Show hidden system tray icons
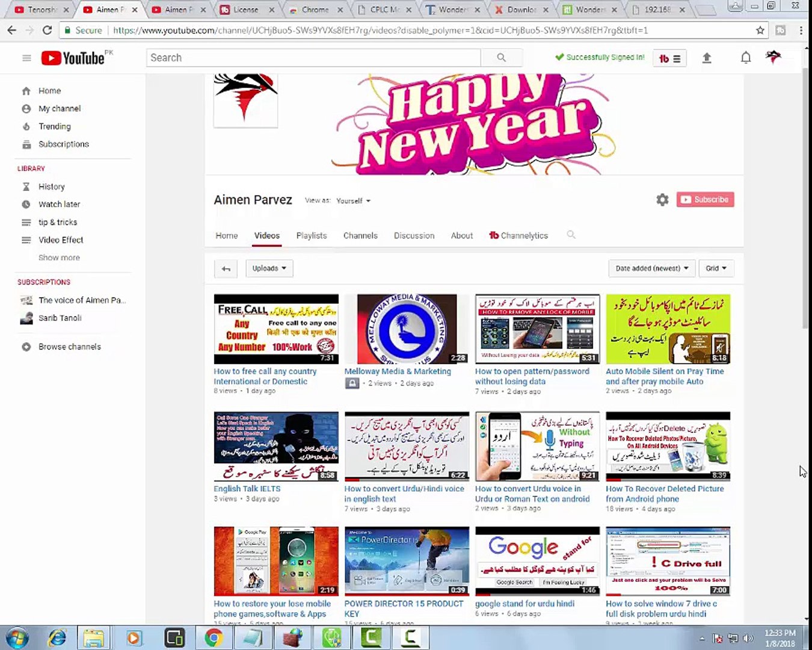The height and width of the screenshot is (650, 812). [701, 638]
